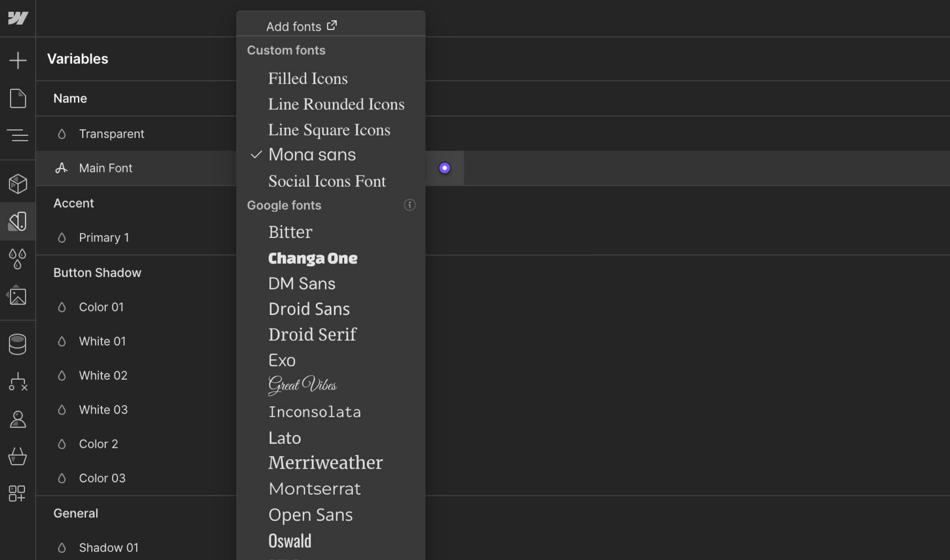This screenshot has width=950, height=560.
Task: Click the droplet icon beside White 01
Action: [62, 341]
